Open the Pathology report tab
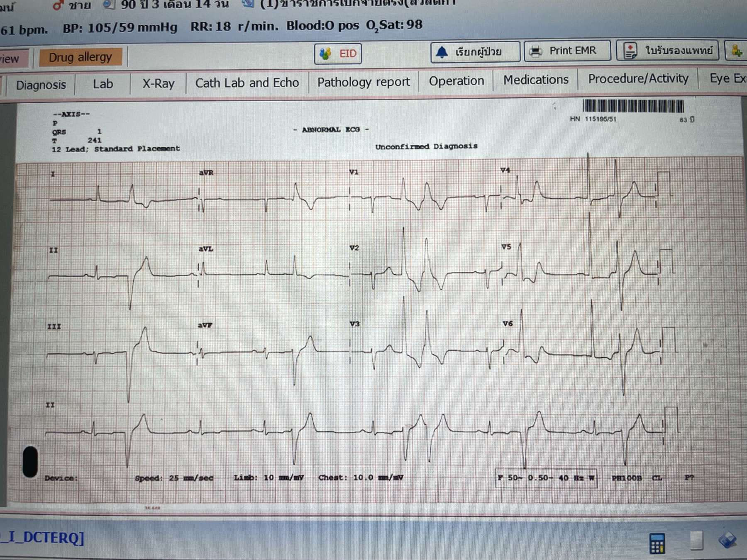Image resolution: width=747 pixels, height=560 pixels. [364, 82]
